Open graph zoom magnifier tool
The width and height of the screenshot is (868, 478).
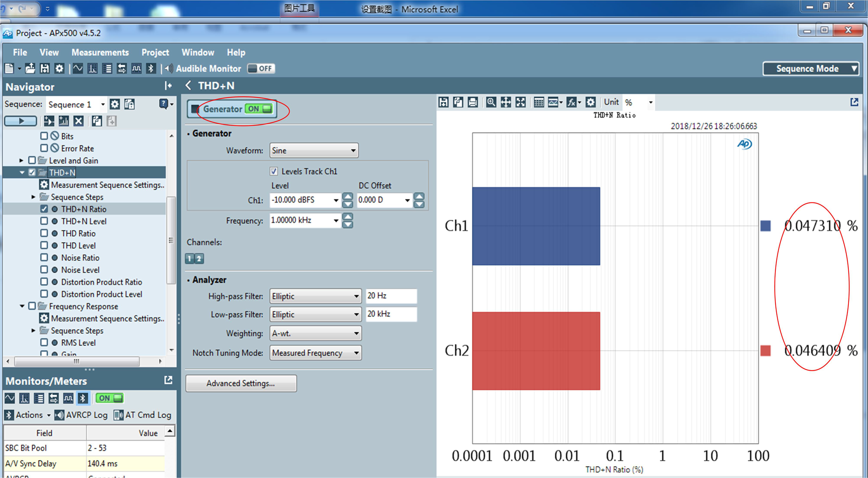click(491, 102)
